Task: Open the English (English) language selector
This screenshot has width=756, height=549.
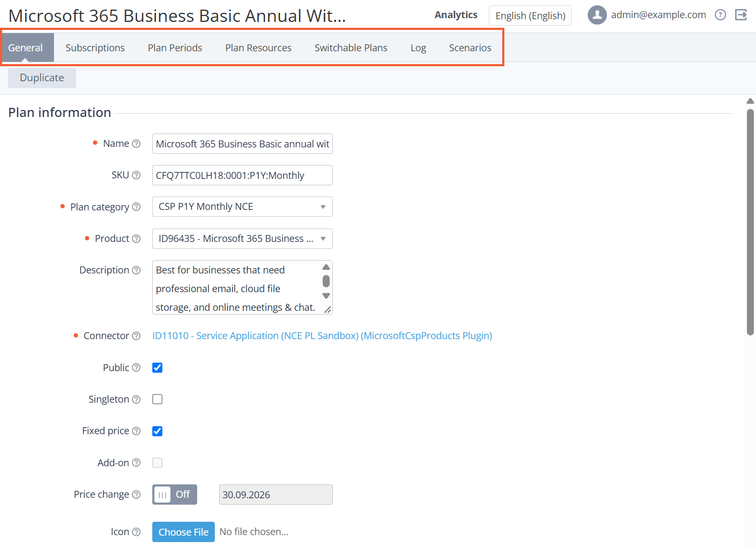Action: pyautogui.click(x=530, y=15)
